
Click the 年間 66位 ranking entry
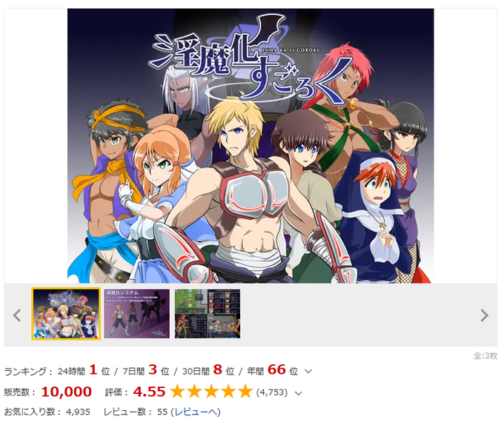[x=272, y=370]
